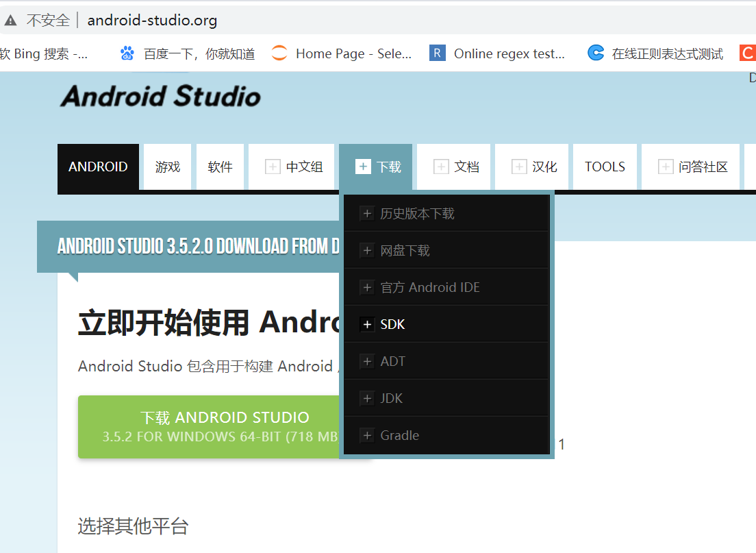Click plus icon next to JDK
The image size is (756, 553).
click(368, 399)
